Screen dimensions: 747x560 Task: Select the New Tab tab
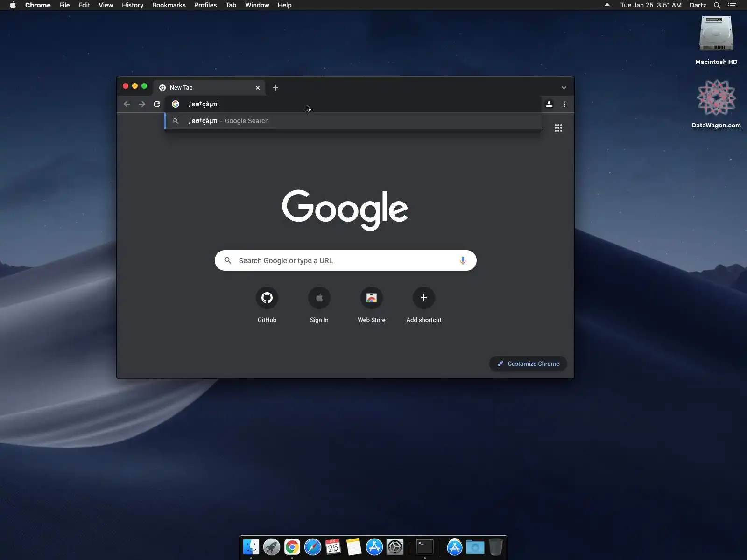click(209, 88)
